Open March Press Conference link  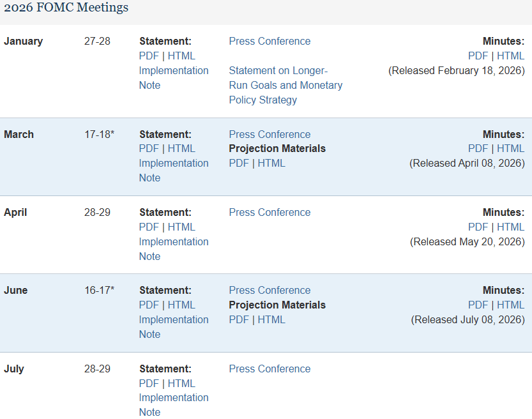(x=270, y=134)
